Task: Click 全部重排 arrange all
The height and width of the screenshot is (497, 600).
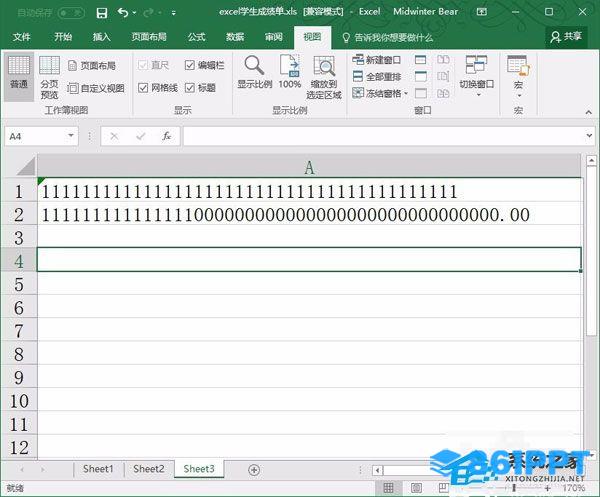Action: click(x=377, y=77)
